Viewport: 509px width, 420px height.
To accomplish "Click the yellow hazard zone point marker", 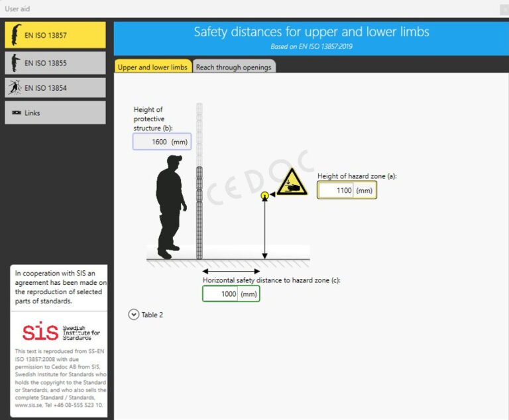I will (264, 195).
